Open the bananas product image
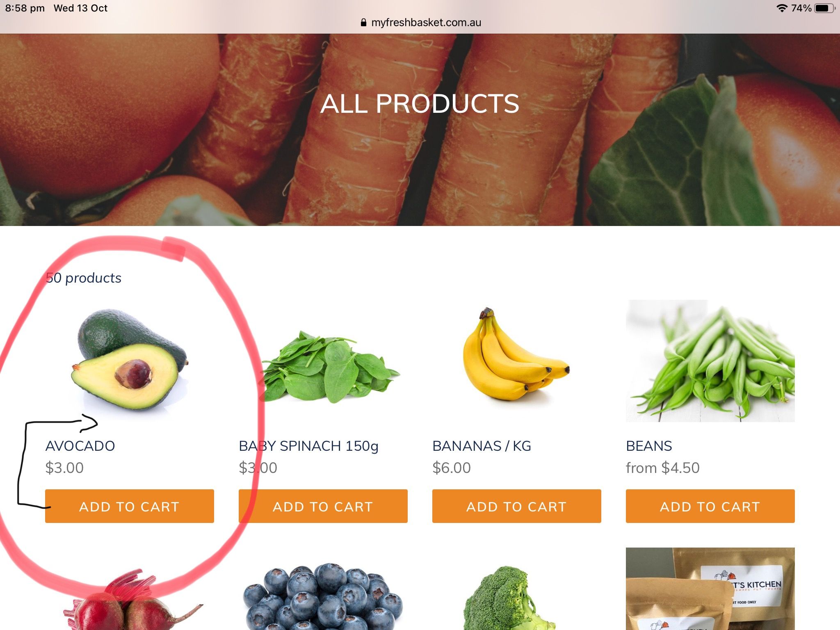Screen dimensions: 840x630 pyautogui.click(x=517, y=361)
